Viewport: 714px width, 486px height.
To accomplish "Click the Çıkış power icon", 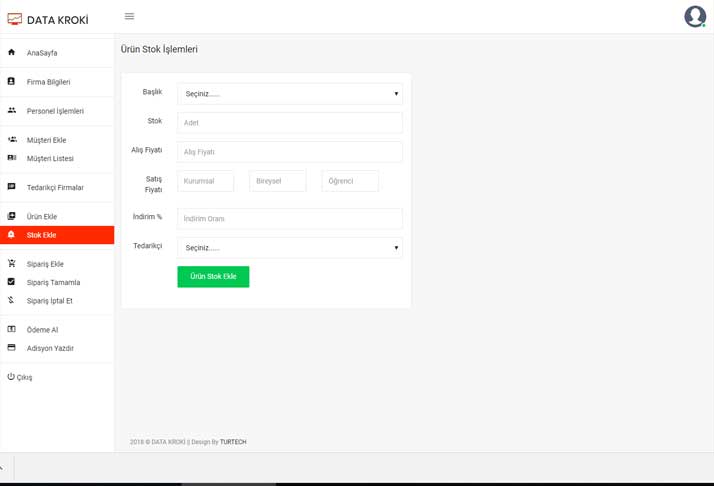I will point(11,377).
